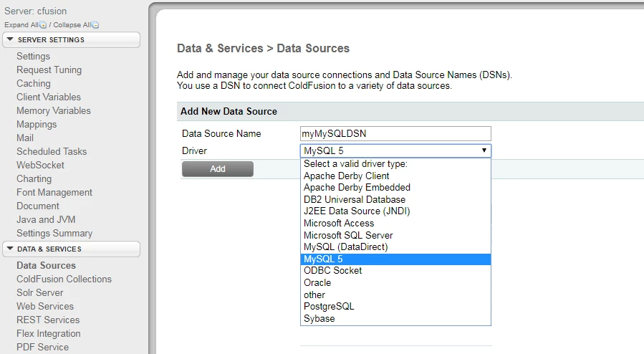Open Mail settings
The width and height of the screenshot is (644, 354).
point(25,138)
